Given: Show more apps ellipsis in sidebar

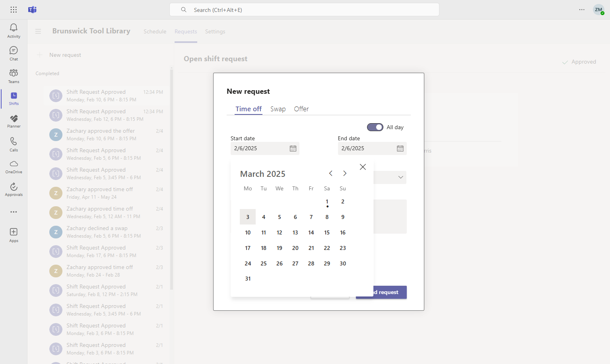Looking at the screenshot, I should pos(14,212).
